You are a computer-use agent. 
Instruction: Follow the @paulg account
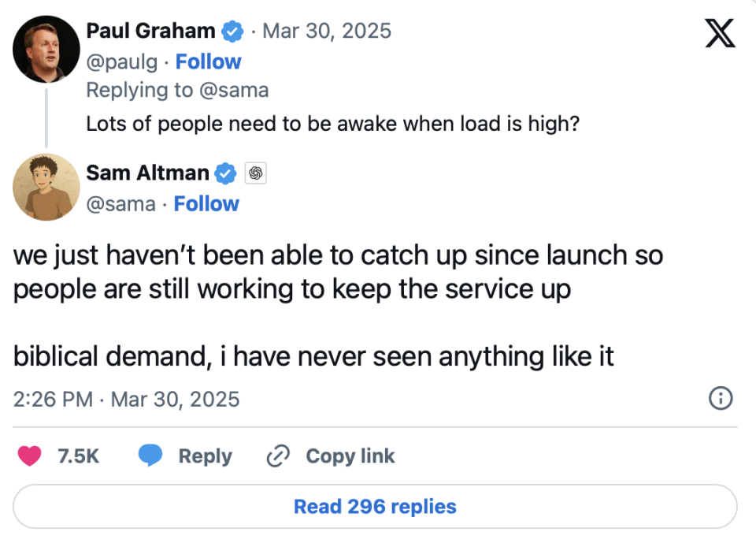pos(208,61)
